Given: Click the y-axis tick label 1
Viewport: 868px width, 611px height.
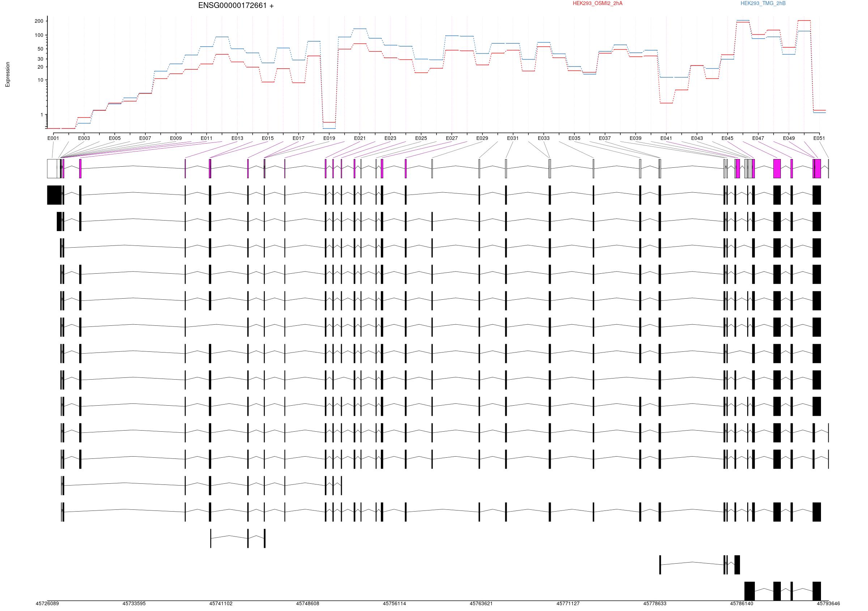Looking at the screenshot, I should point(42,115).
